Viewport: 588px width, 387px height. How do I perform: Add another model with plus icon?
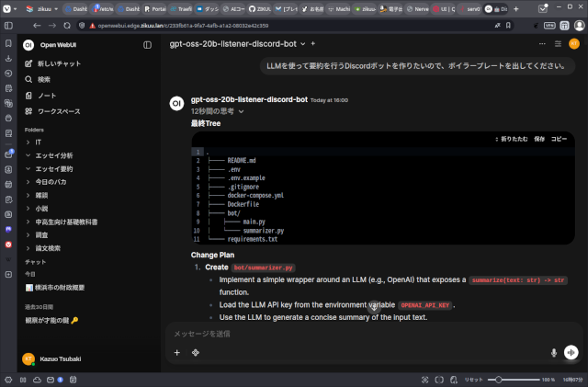click(313, 44)
